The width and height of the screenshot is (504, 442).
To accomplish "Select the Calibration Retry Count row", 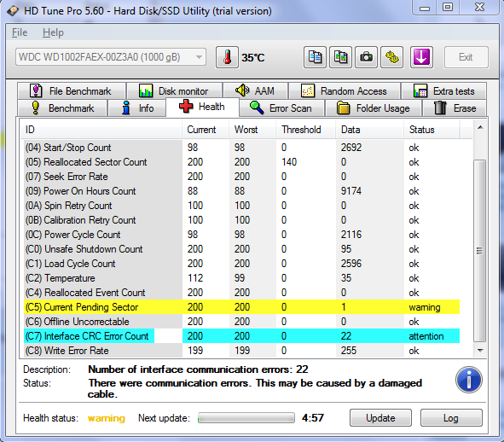I will point(241,219).
